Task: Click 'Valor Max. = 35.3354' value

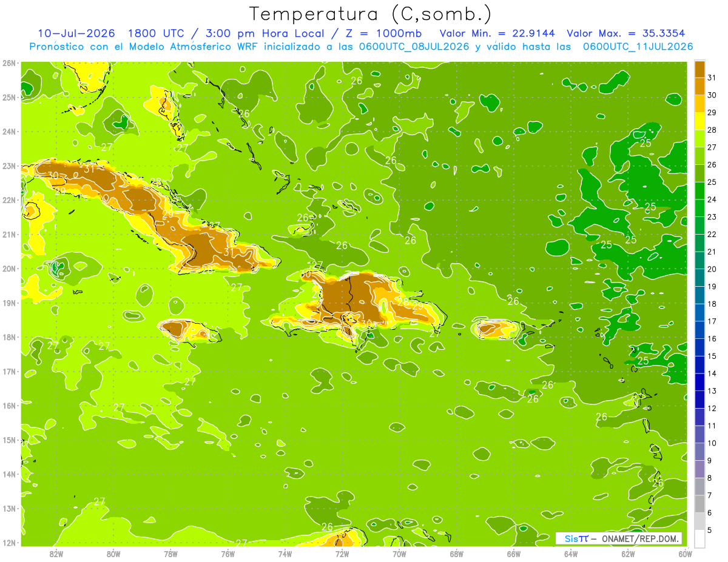Action: click(627, 33)
